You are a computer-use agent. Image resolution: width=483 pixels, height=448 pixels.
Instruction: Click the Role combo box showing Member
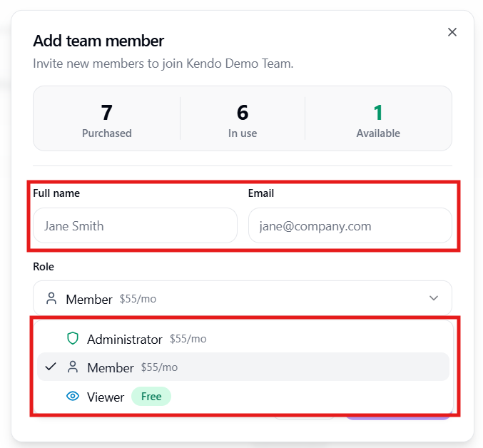click(x=242, y=298)
